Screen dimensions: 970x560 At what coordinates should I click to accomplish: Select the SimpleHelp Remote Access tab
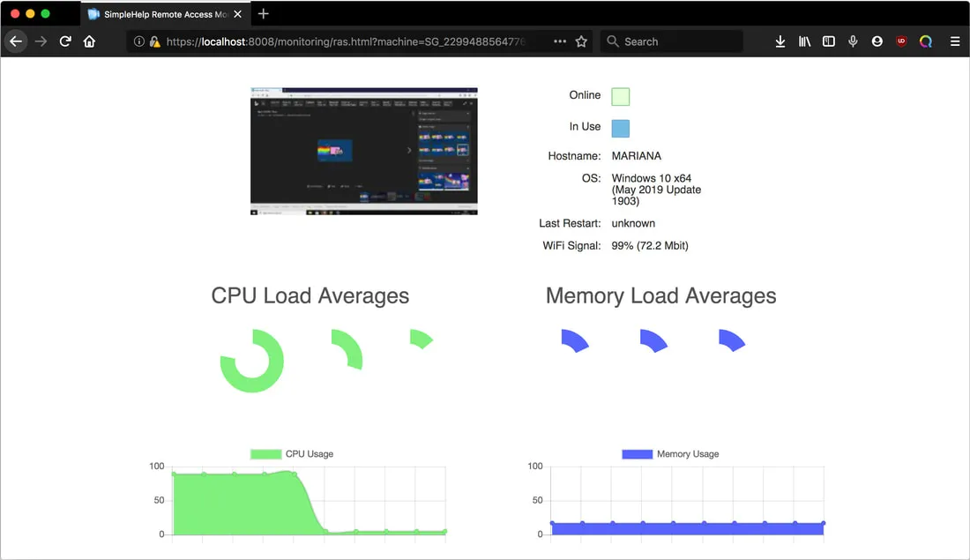click(x=159, y=13)
